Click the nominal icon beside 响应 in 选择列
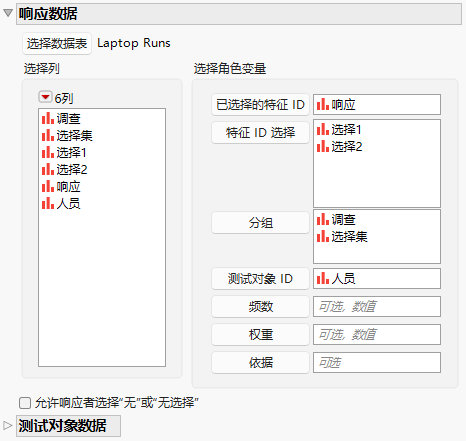Screen dimensions: 466x441 coord(48,186)
